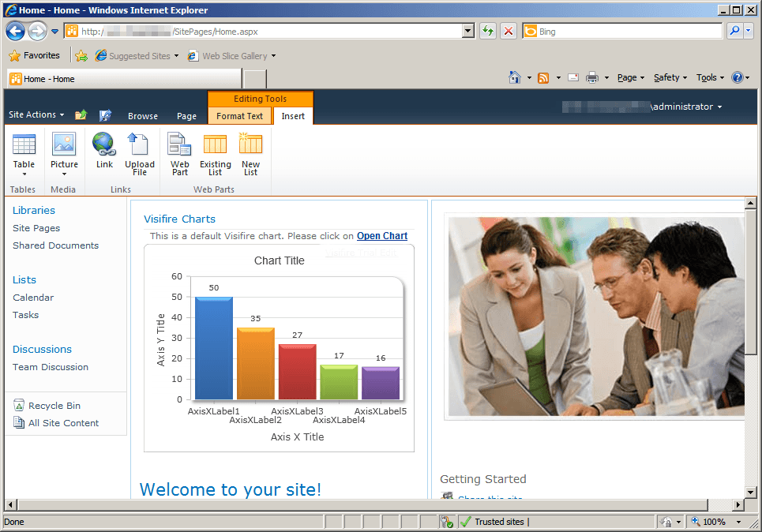The image size is (762, 532).
Task: Click Visifire Charts web part title
Action: point(179,219)
